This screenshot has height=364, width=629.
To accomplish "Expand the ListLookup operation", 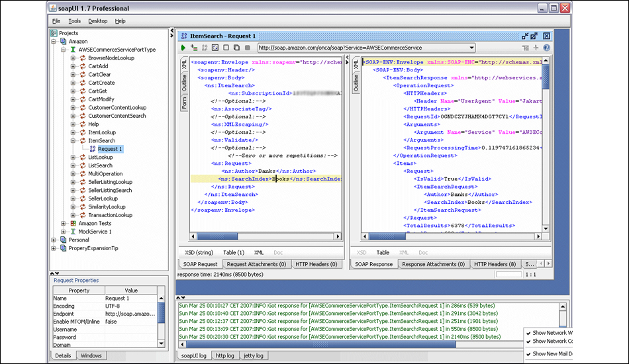I will tap(73, 157).
